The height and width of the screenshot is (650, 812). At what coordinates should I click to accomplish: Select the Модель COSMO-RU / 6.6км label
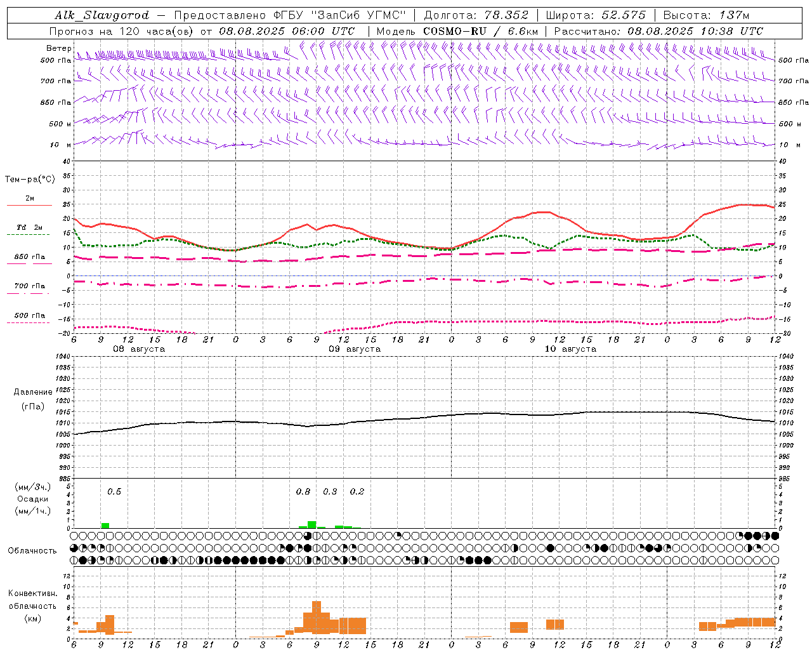(x=457, y=31)
